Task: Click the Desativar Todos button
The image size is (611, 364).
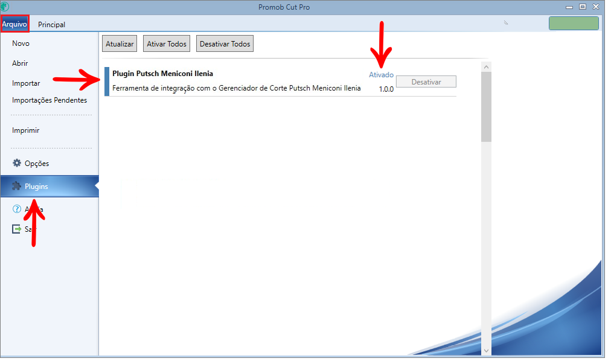Action: tap(225, 43)
